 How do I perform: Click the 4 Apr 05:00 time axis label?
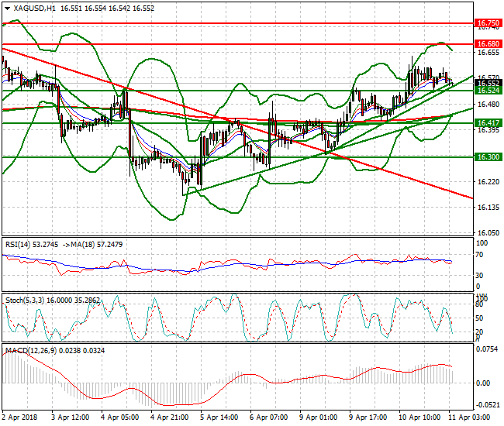[x=120, y=417]
